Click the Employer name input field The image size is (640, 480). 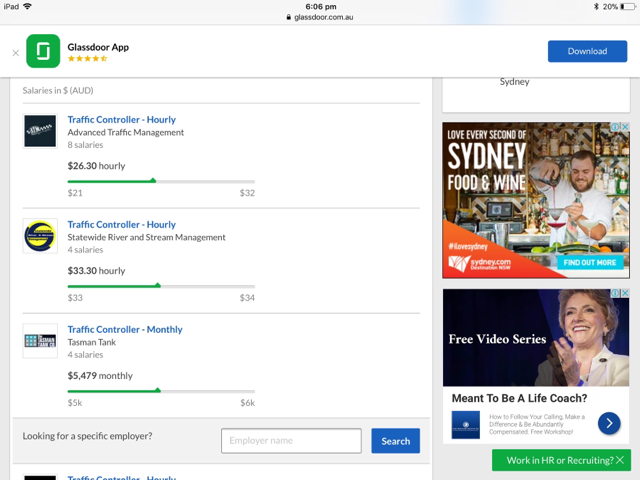tap(291, 441)
